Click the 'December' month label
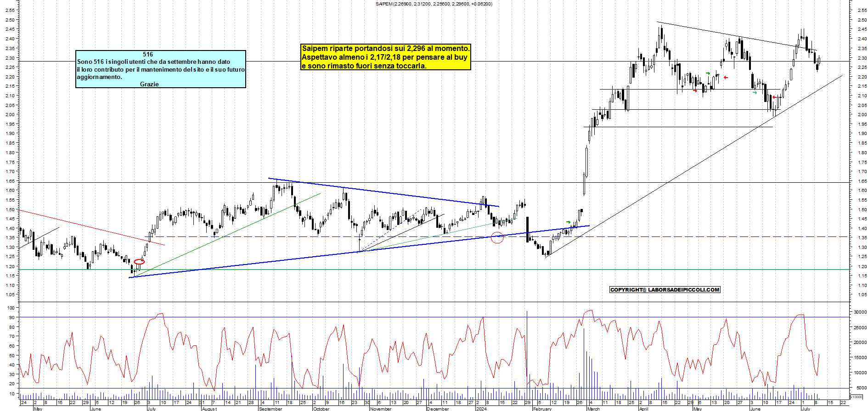The height and width of the screenshot is (411, 868). [x=438, y=409]
